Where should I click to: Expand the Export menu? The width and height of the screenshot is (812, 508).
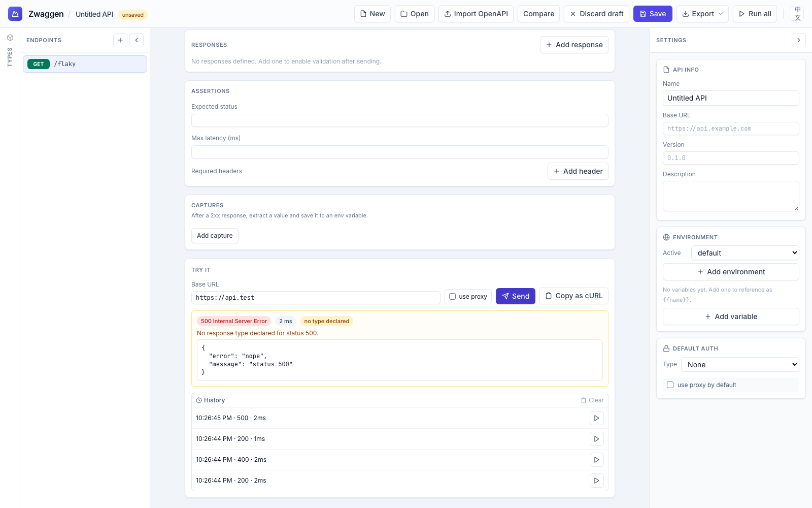[x=702, y=14]
